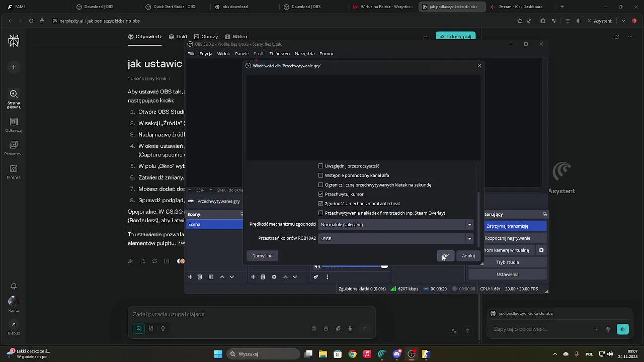Open Odkrywaj in Perplexity sidebar
This screenshot has width=644, height=362.
pyautogui.click(x=14, y=125)
